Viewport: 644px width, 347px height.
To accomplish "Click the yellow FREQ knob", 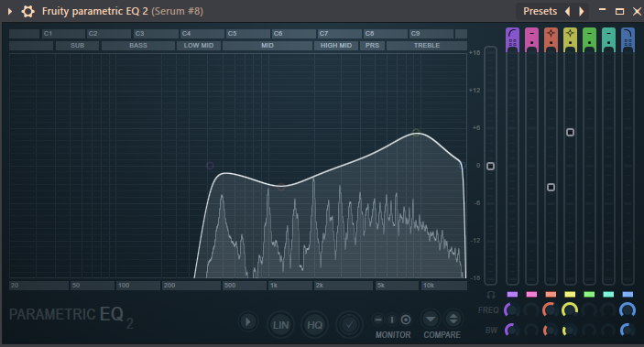I will (x=570, y=310).
